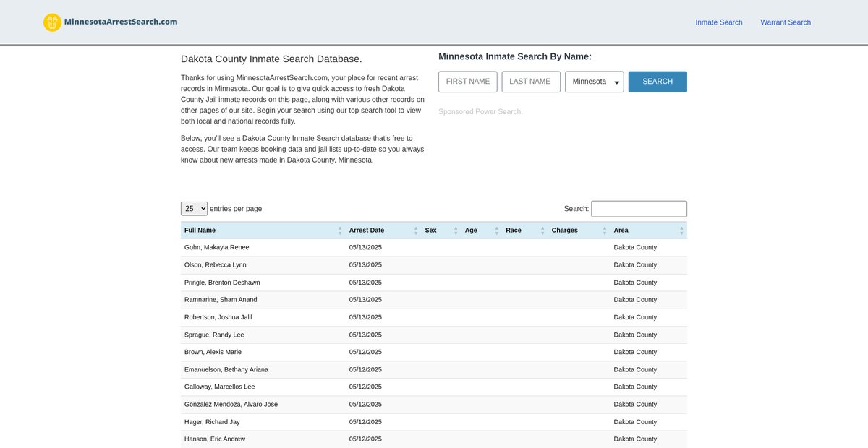Viewport: 868px width, 448px height.
Task: Open the Minnesota state dropdown
Action: 594,82
